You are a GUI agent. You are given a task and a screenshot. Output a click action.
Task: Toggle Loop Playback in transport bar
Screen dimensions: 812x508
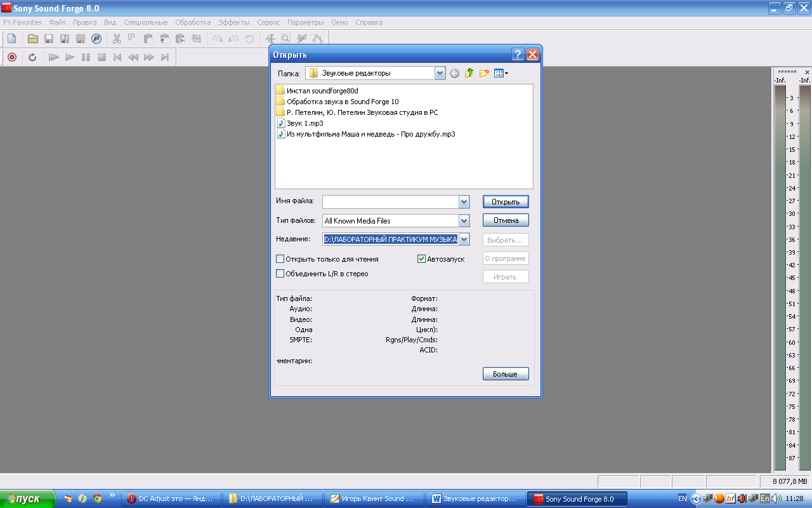point(32,57)
